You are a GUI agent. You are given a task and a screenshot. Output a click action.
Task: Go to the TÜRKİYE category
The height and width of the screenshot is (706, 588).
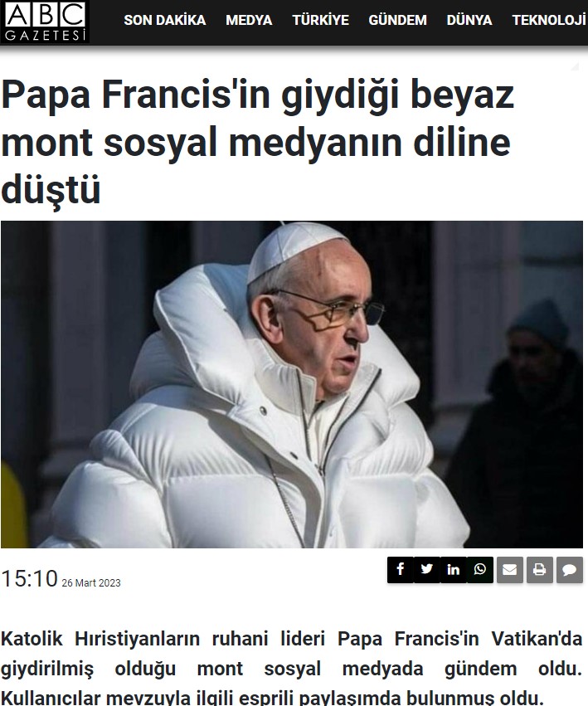pyautogui.click(x=321, y=20)
